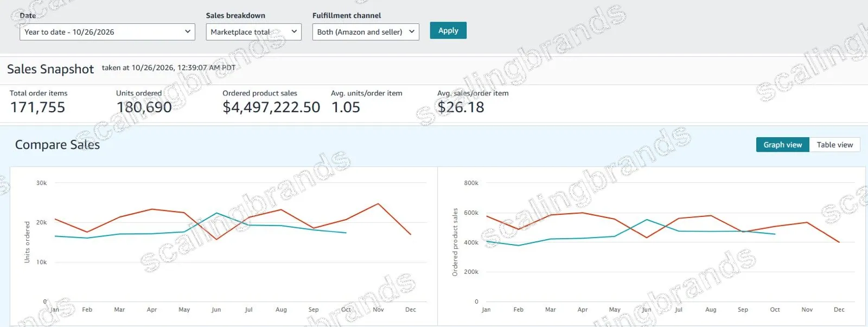868x327 pixels.
Task: Click Dec label on units chart
Action: (x=411, y=310)
